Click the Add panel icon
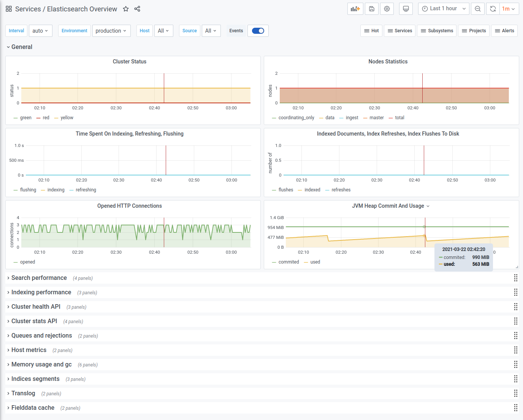This screenshot has height=420, width=523. pyautogui.click(x=355, y=9)
